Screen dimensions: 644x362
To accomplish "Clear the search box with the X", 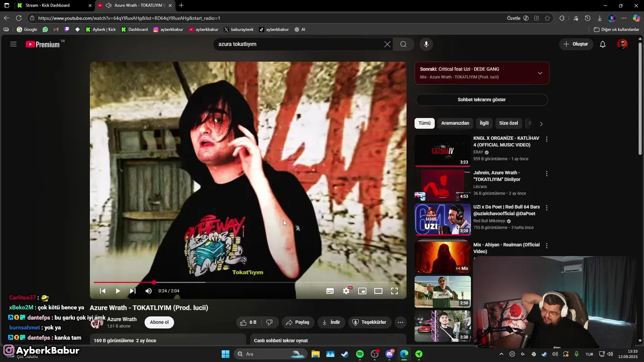I will 387,44.
